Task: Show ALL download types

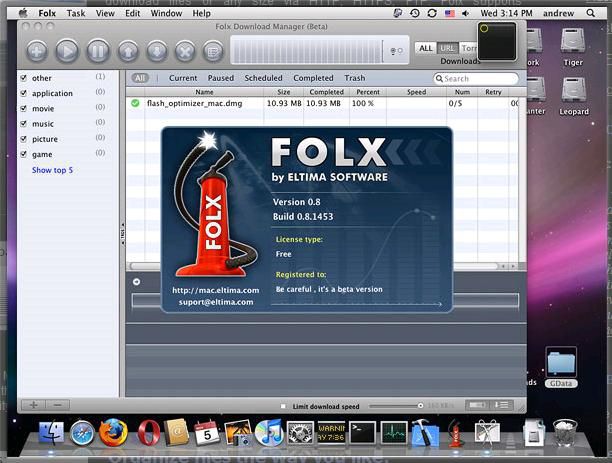Action: pos(425,48)
